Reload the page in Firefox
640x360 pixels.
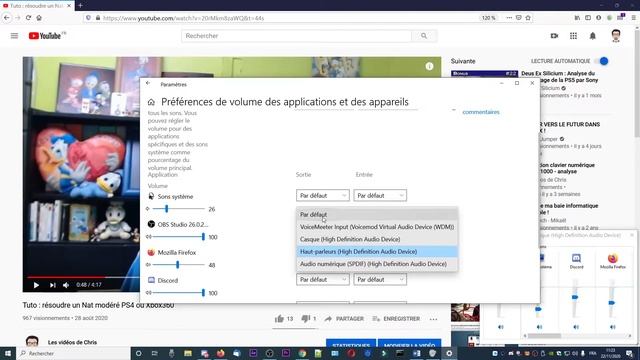(28, 18)
